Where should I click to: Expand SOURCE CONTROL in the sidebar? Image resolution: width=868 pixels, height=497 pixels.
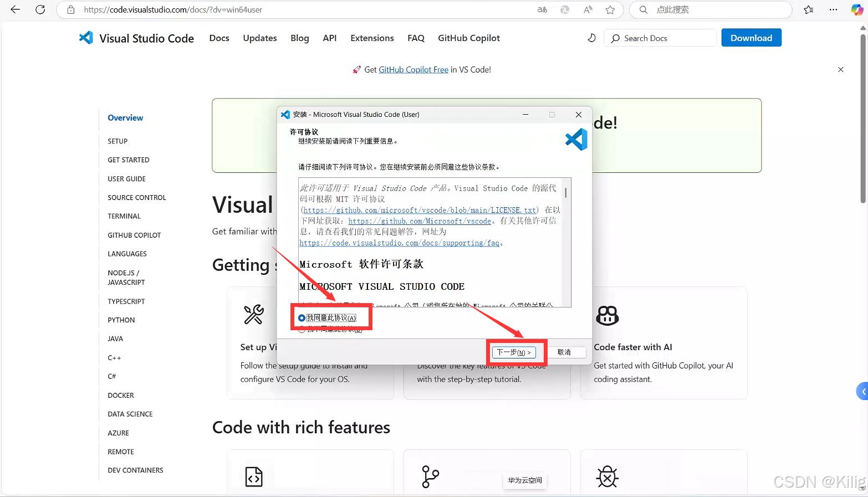137,197
